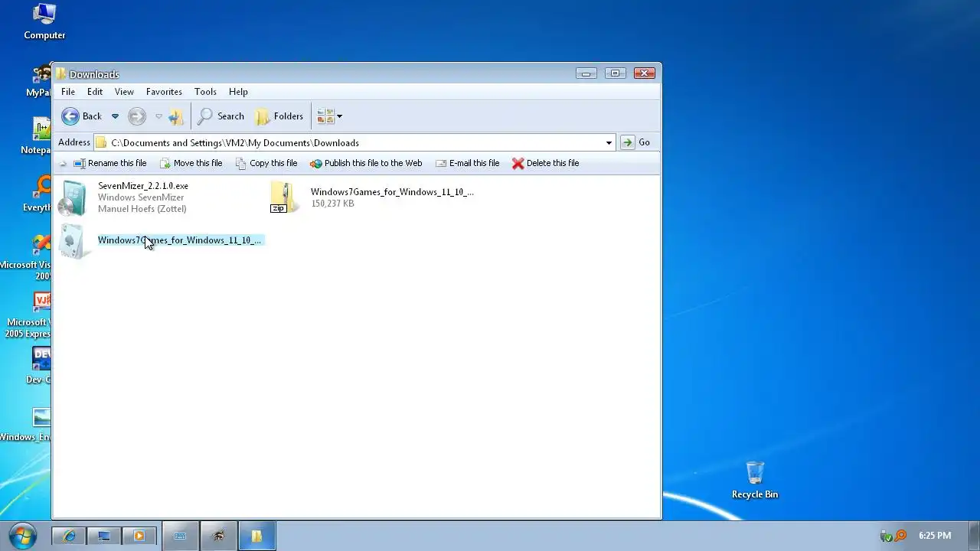Select the 150,237 KB Windows7Games zip name
Screen dimensions: 980x551
point(392,192)
